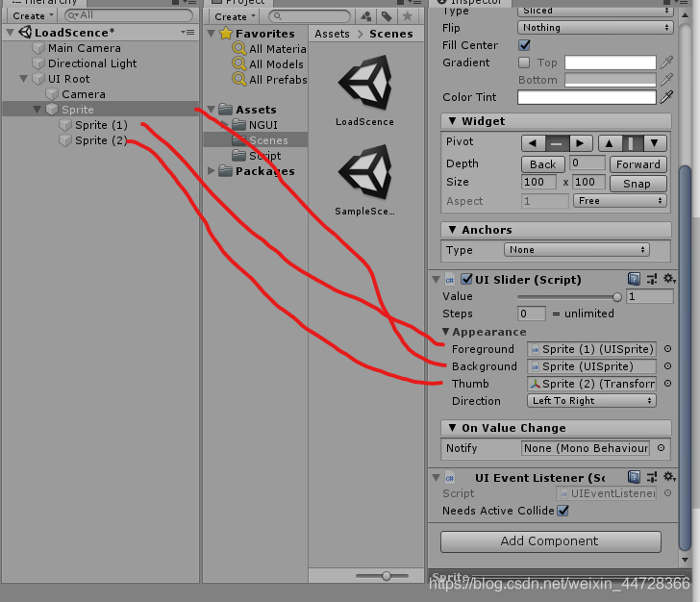Image resolution: width=700 pixels, height=602 pixels.
Task: Open the Direction dropdown Left To Right
Action: coord(591,401)
